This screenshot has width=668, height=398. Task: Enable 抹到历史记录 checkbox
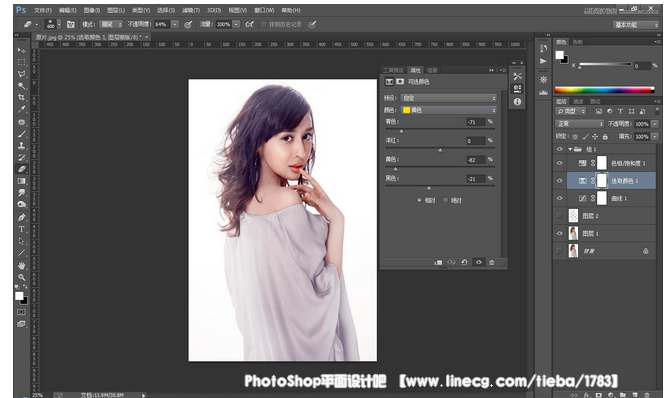point(263,25)
